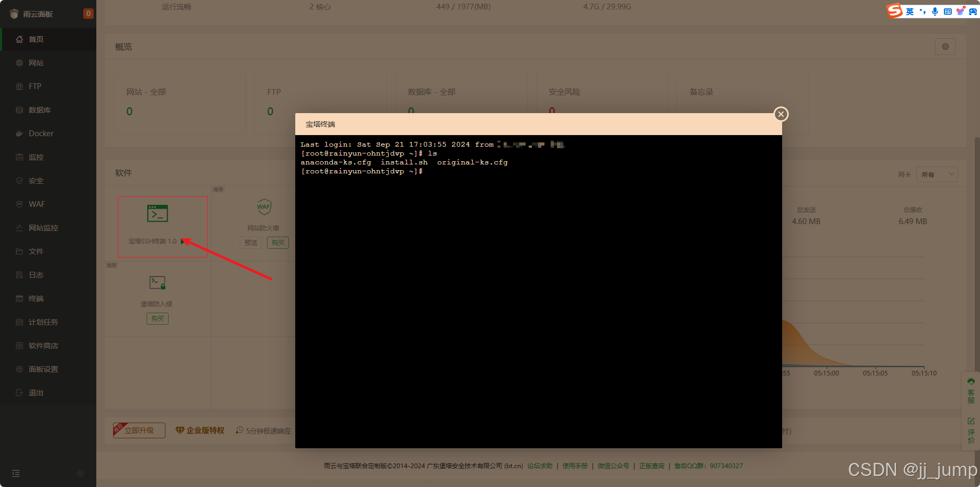The height and width of the screenshot is (487, 980).
Task: Click the Sogou input method logo
Action: (x=895, y=10)
